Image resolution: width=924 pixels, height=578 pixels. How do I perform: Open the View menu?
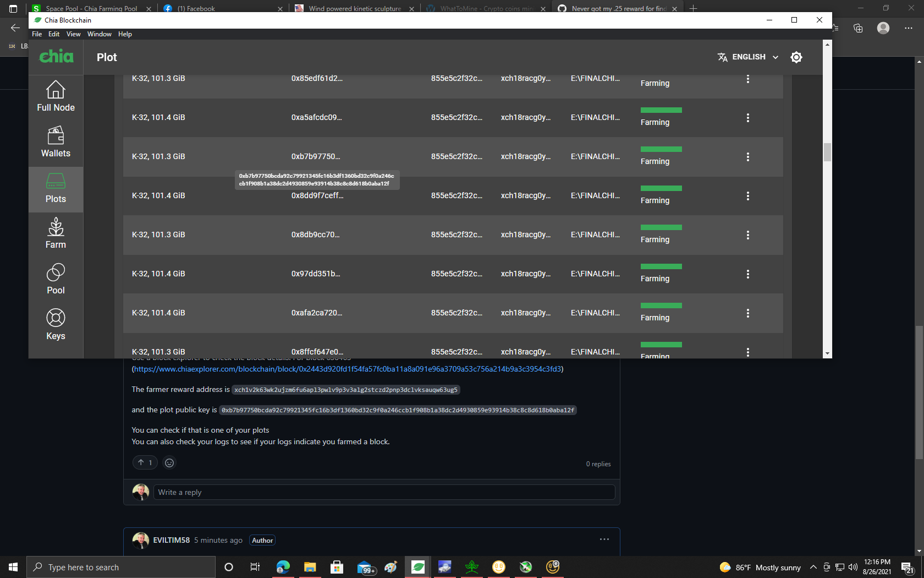73,34
